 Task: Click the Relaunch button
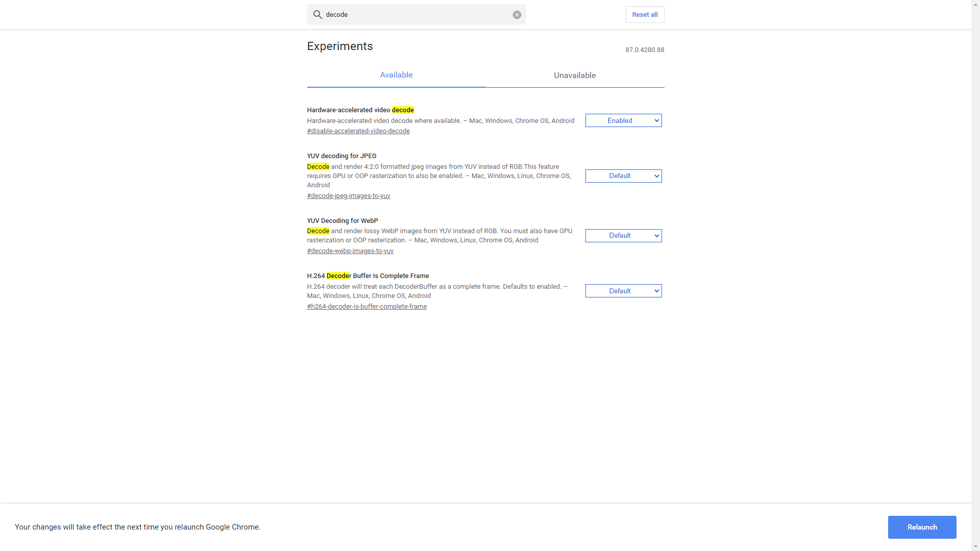coord(922,527)
